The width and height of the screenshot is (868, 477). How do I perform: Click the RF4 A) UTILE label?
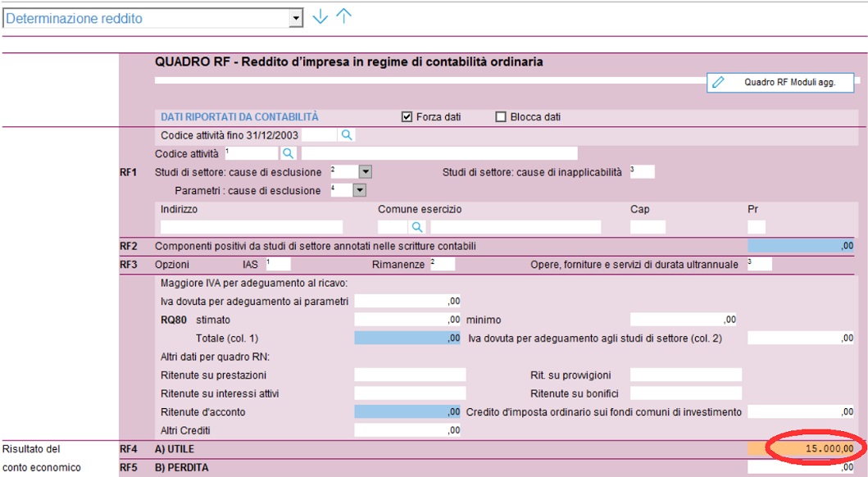(175, 449)
